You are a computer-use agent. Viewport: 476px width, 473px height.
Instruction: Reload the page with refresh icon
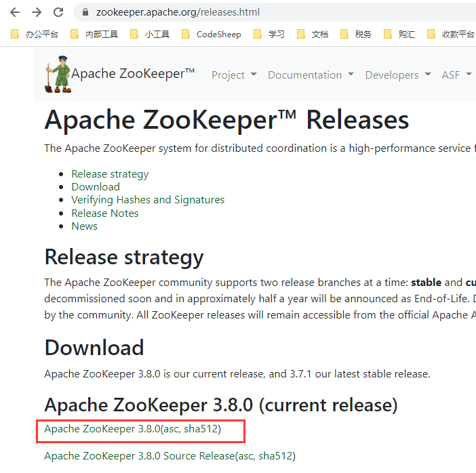pos(58,12)
